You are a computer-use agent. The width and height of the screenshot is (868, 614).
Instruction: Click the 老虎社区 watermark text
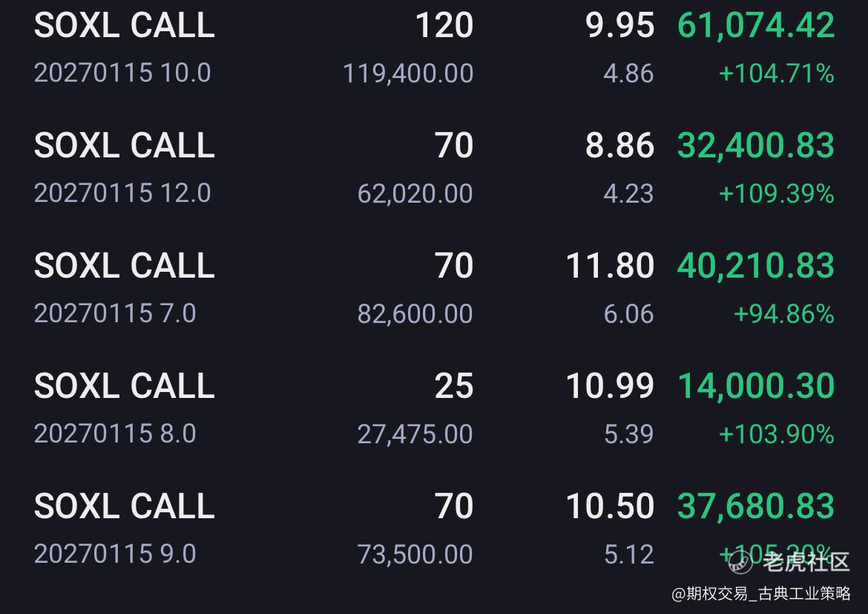pyautogui.click(x=806, y=562)
